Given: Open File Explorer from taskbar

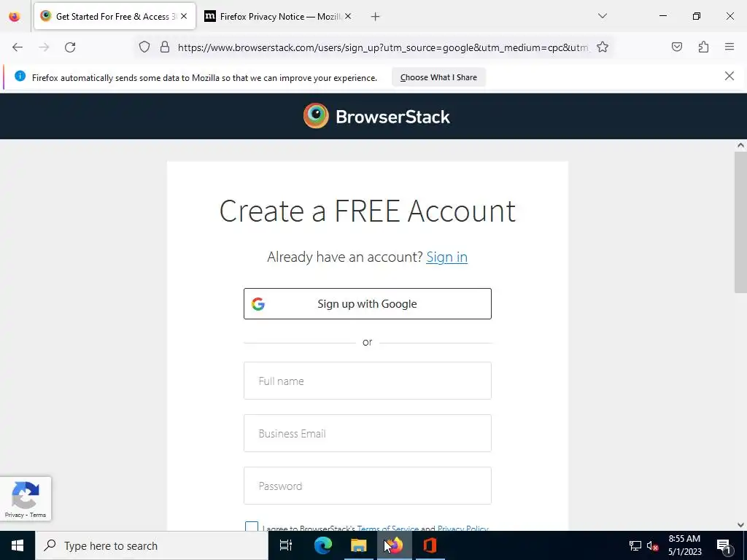Looking at the screenshot, I should click(358, 545).
